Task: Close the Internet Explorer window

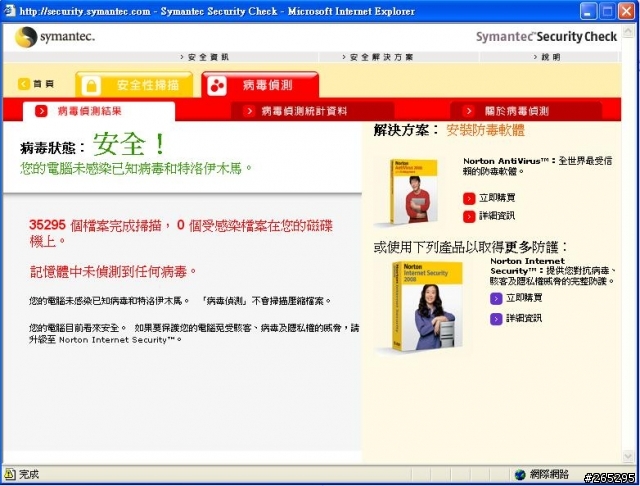Action: click(627, 11)
